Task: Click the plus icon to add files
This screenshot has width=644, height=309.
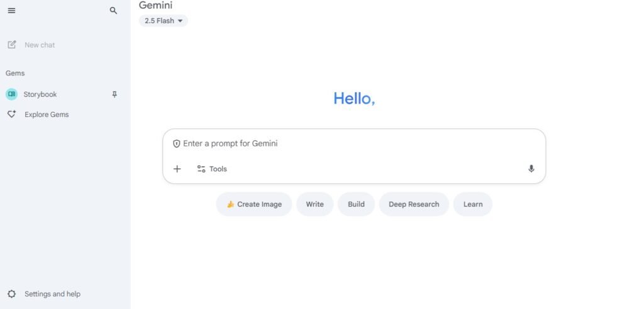Action: [x=177, y=169]
